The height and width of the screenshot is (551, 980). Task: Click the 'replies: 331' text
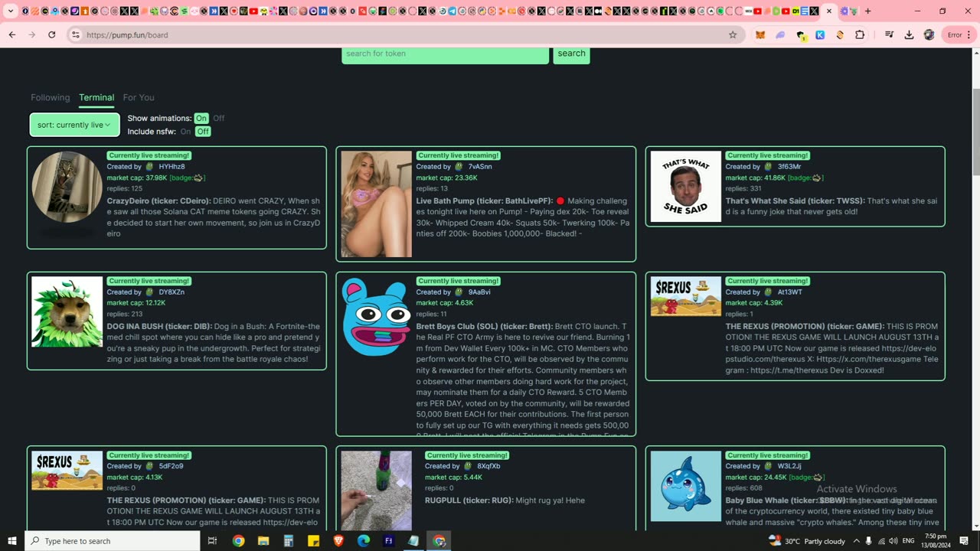point(743,188)
